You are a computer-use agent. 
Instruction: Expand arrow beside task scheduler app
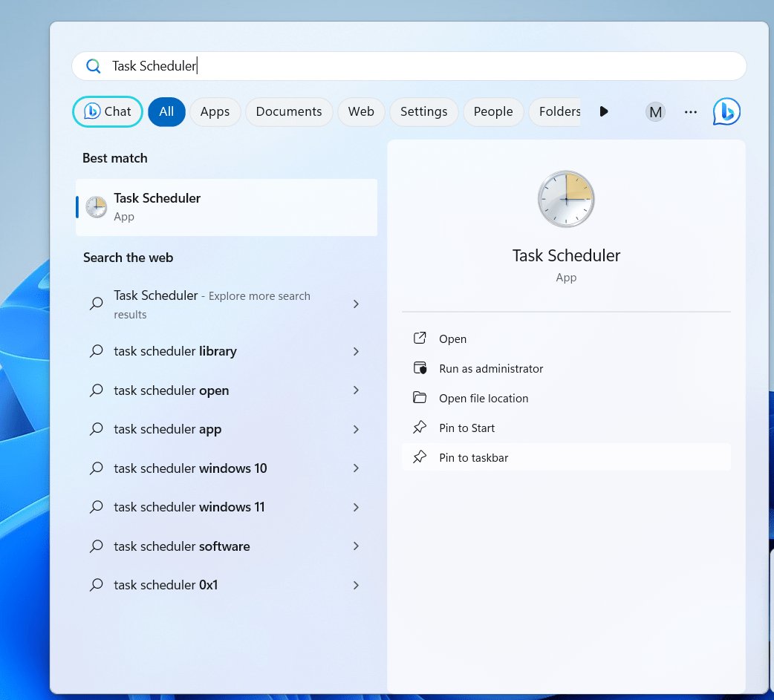(356, 429)
